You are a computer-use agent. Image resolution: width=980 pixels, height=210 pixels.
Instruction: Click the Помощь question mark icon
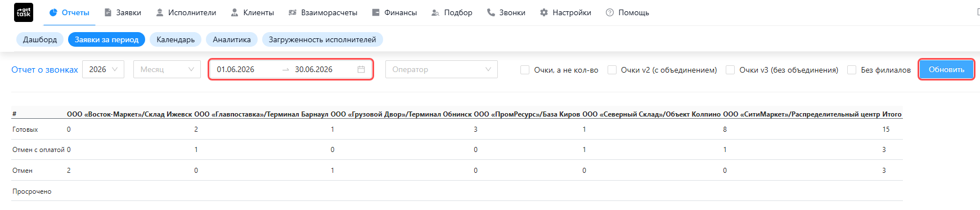point(610,12)
